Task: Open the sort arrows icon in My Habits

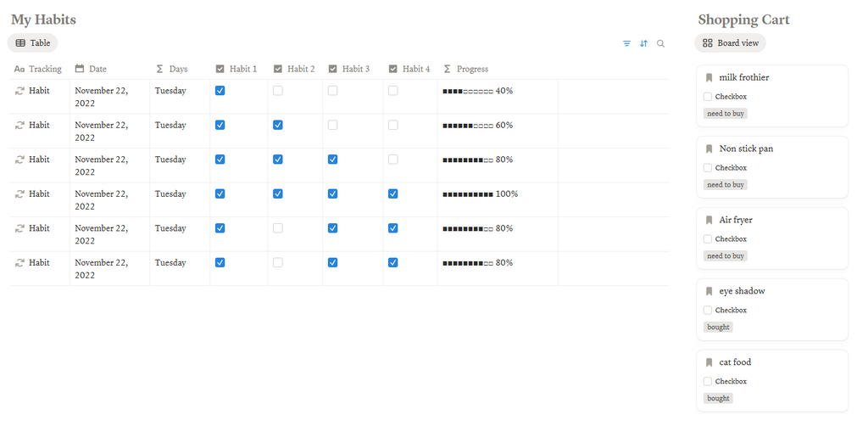Action: [643, 43]
